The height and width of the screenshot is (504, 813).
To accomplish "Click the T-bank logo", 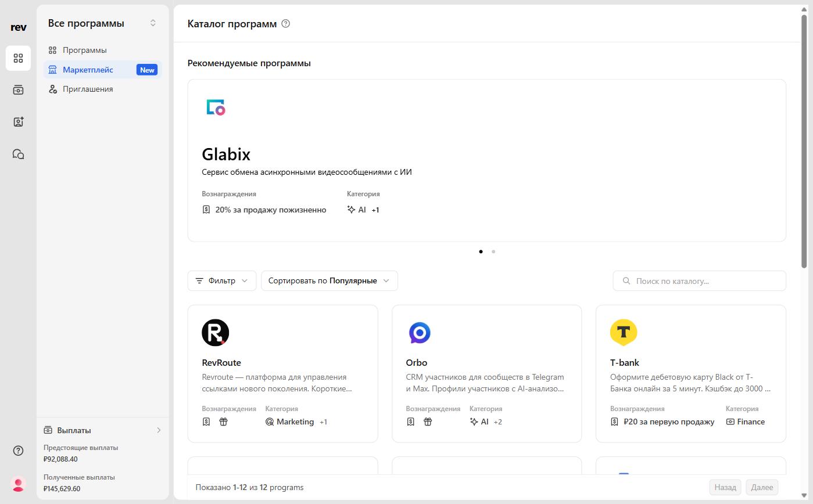I will (624, 333).
